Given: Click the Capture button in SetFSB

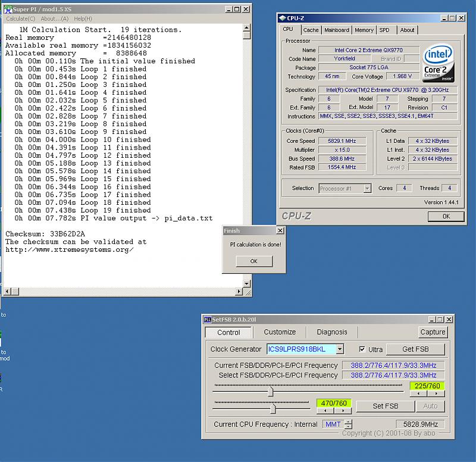Looking at the screenshot, I should click(x=433, y=332).
